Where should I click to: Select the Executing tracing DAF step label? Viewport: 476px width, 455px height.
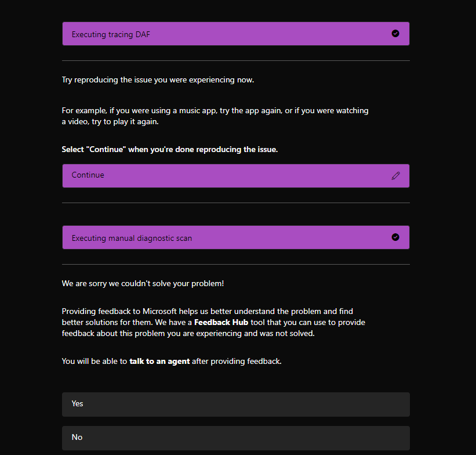[x=111, y=34]
